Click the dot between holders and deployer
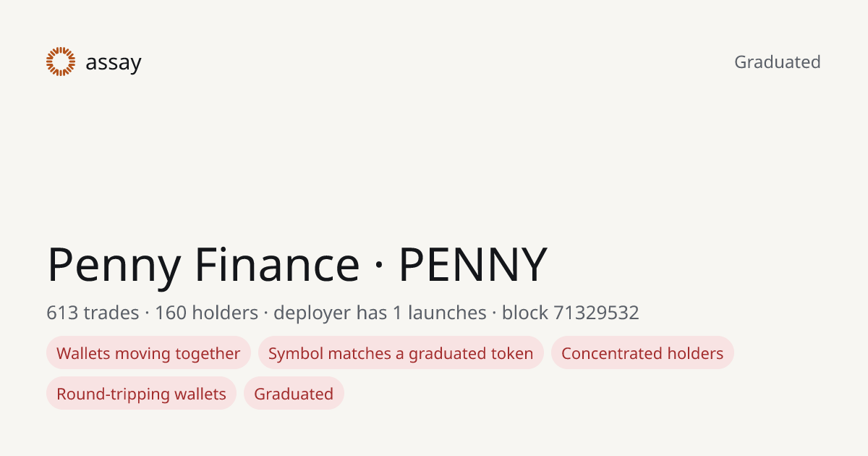 tap(265, 313)
